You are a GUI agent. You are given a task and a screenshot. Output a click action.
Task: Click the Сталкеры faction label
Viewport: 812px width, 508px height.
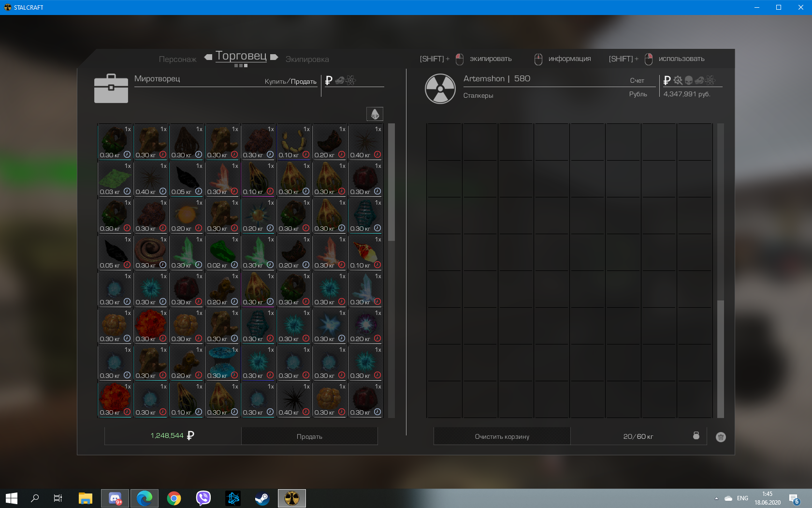point(478,95)
